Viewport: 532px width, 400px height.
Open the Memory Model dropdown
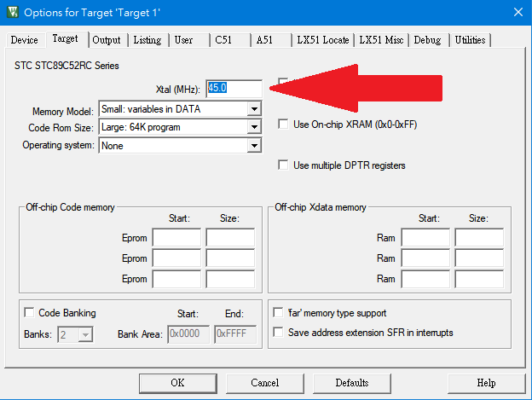(253, 109)
